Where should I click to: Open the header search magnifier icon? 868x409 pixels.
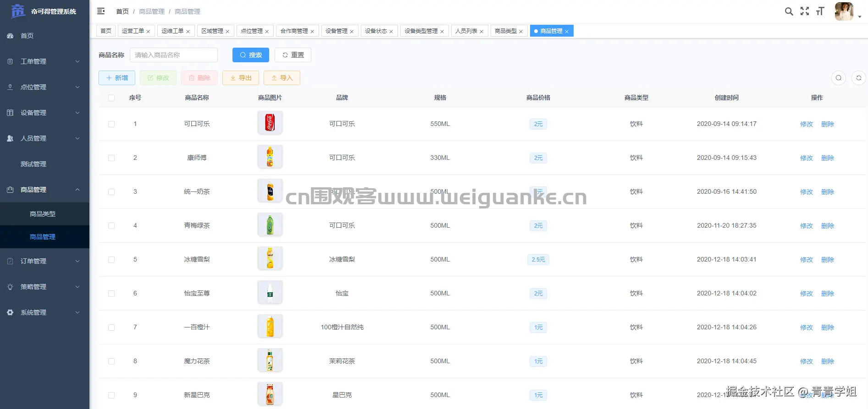point(789,11)
